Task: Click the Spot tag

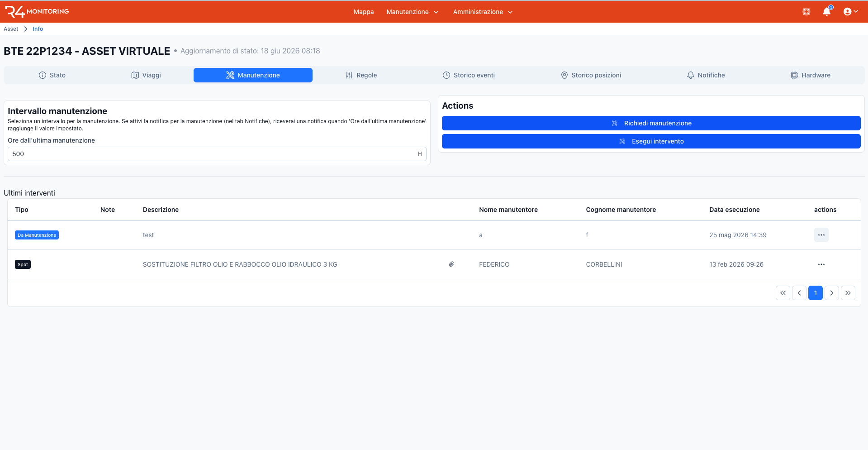Action: click(x=23, y=264)
